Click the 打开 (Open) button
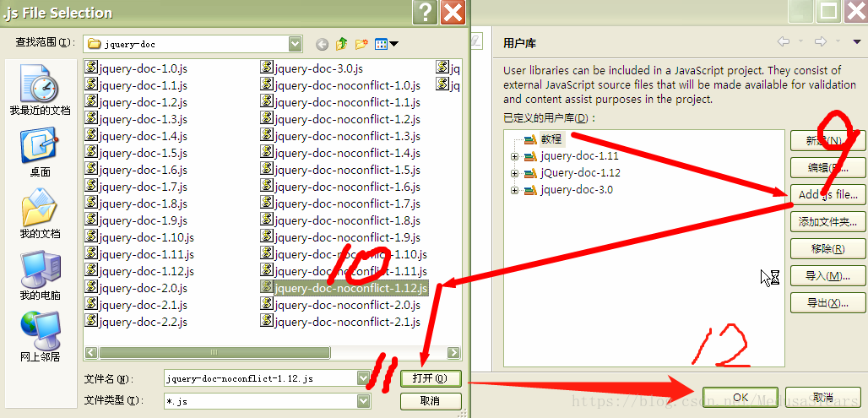Image resolution: width=868 pixels, height=418 pixels. [x=431, y=378]
